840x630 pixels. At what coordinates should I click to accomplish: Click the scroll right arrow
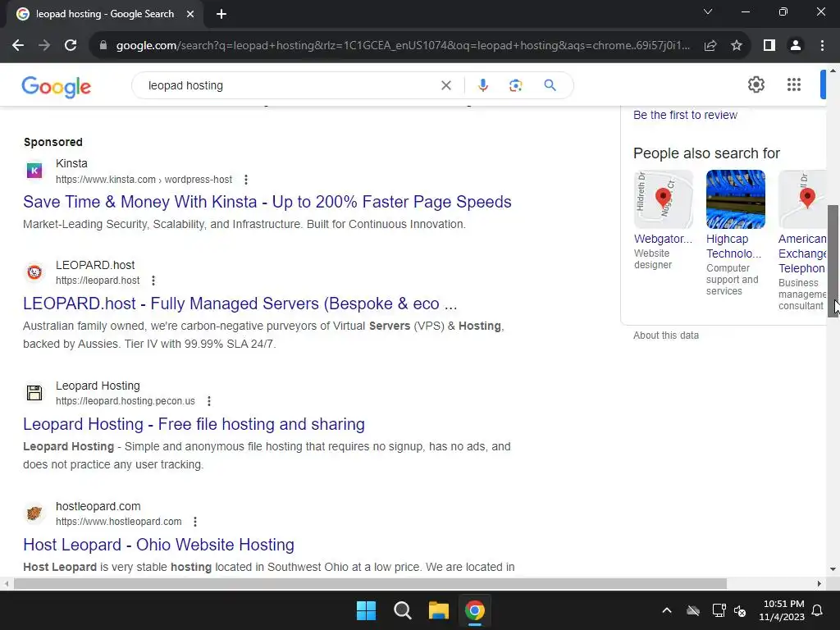(x=819, y=584)
